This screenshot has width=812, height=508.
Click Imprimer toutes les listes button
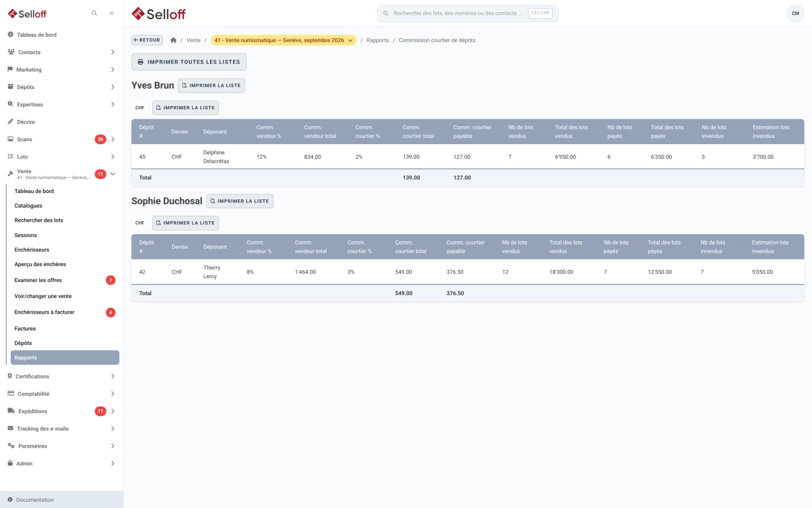click(x=189, y=62)
